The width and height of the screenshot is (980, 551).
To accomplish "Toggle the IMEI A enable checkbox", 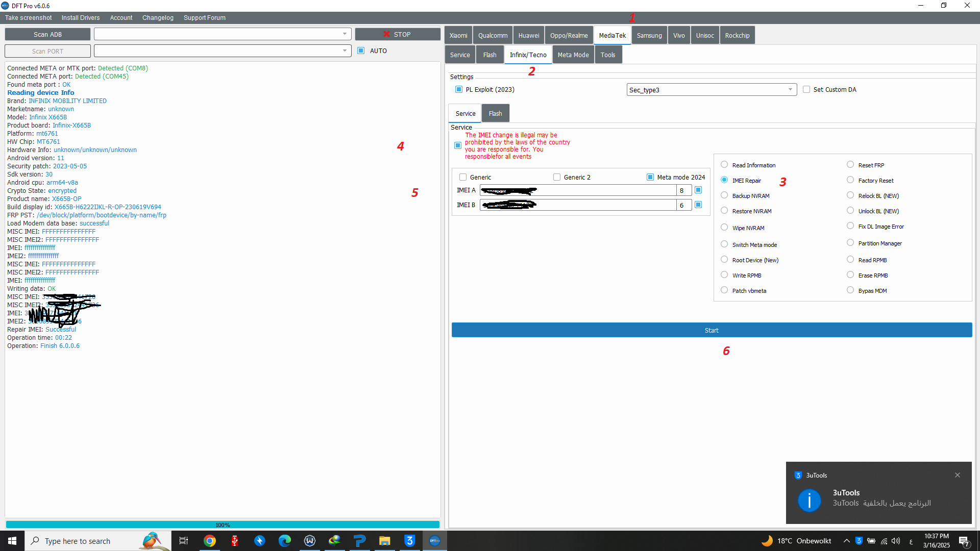I will pos(698,190).
